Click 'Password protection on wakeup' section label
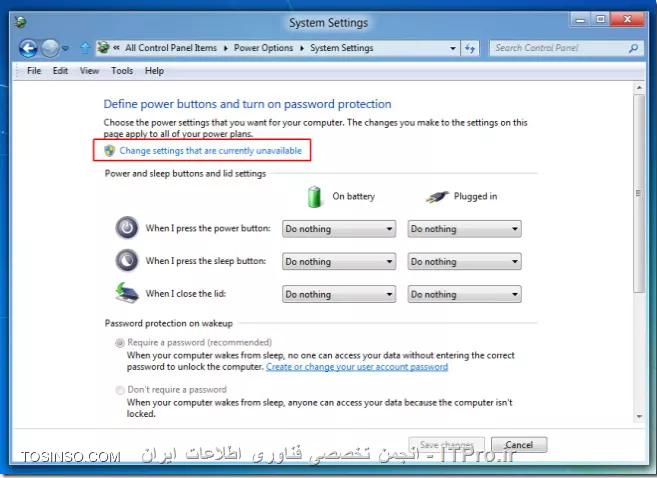 [168, 323]
